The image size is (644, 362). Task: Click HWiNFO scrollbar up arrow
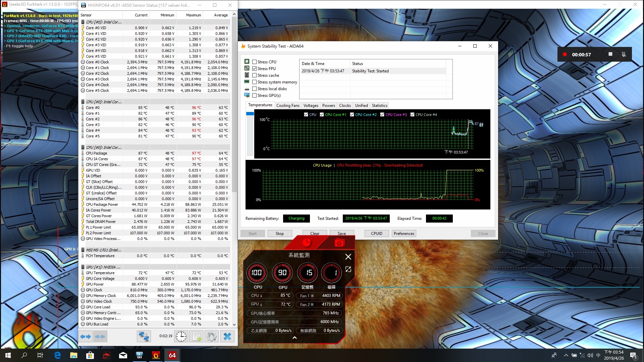click(234, 14)
